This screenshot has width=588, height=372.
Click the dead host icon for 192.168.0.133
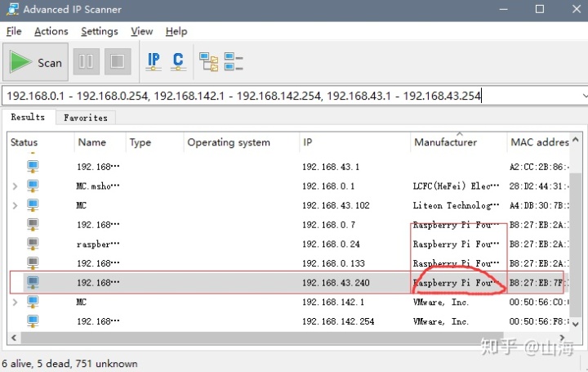[33, 263]
